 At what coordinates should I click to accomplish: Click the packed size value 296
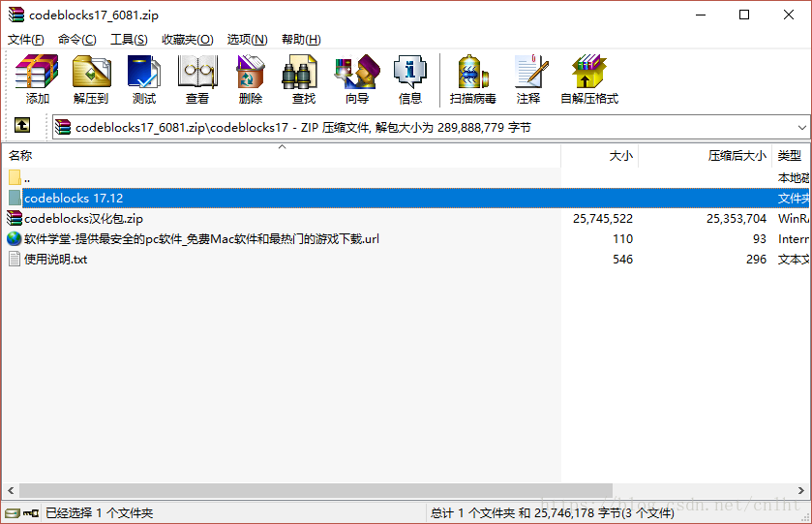(756, 260)
